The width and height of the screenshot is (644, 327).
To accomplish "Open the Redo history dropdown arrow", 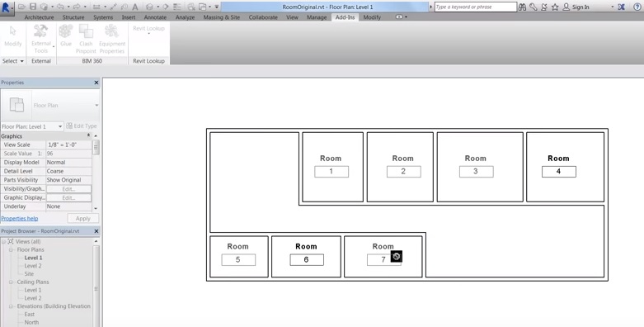I will (x=85, y=7).
